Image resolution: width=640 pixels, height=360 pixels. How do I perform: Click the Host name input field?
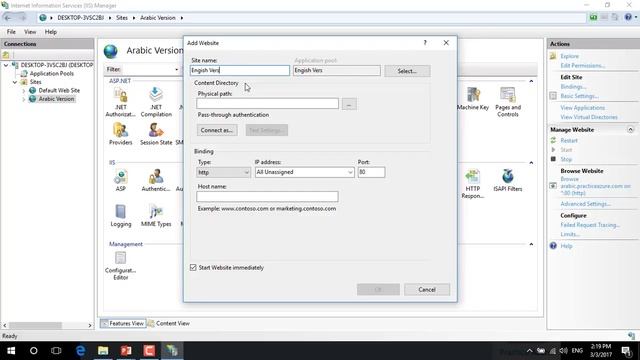(267, 196)
